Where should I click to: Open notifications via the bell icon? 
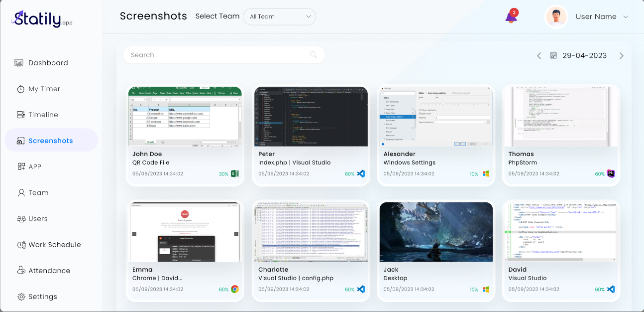(x=511, y=16)
